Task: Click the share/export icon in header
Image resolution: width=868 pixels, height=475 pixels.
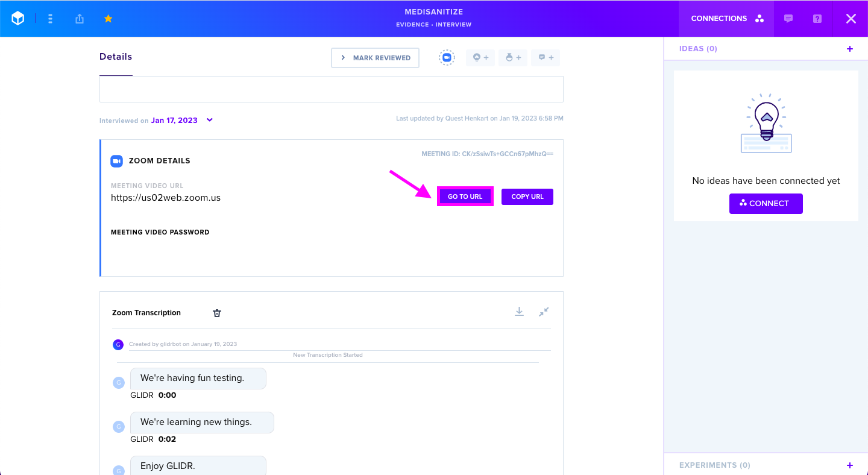Action: 80,19
